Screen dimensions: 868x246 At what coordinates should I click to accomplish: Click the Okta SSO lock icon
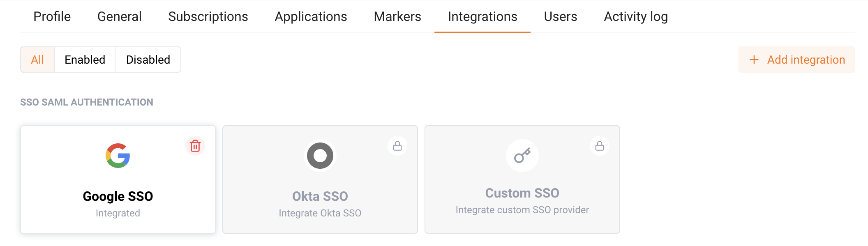tap(397, 146)
